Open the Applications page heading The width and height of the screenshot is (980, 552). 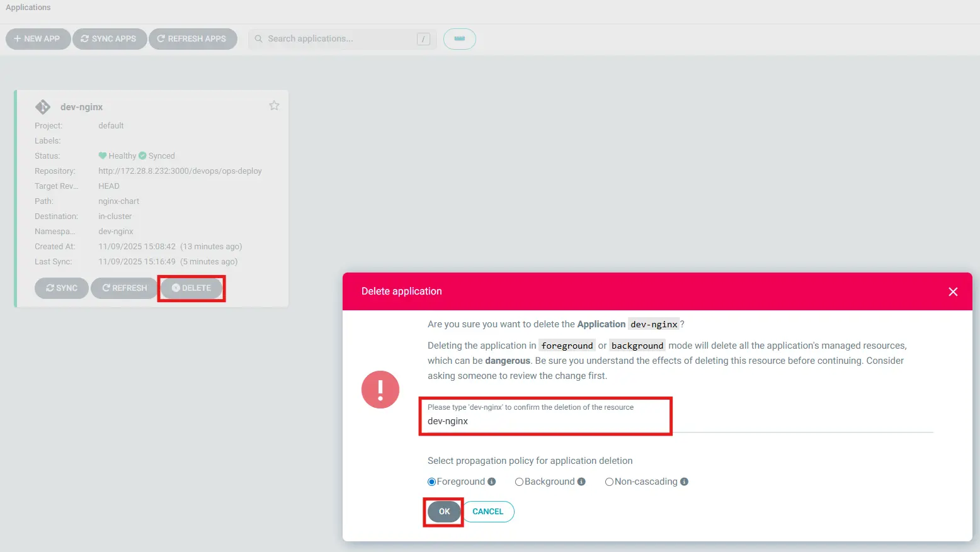click(x=28, y=7)
